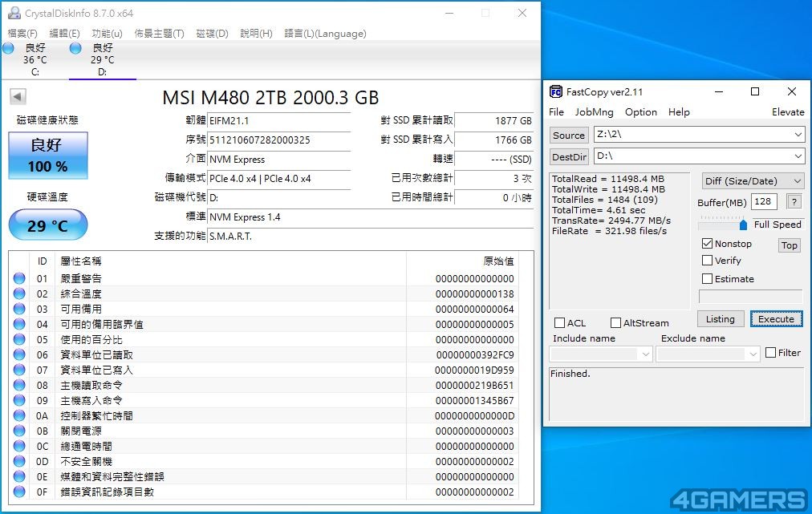Enable the Verify checkbox in FastCopy
Screen dimensions: 812x514
coord(707,260)
